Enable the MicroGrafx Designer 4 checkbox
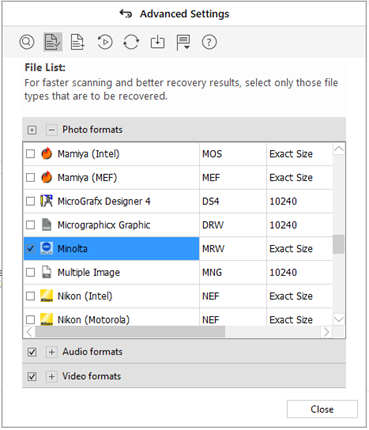 pos(30,201)
